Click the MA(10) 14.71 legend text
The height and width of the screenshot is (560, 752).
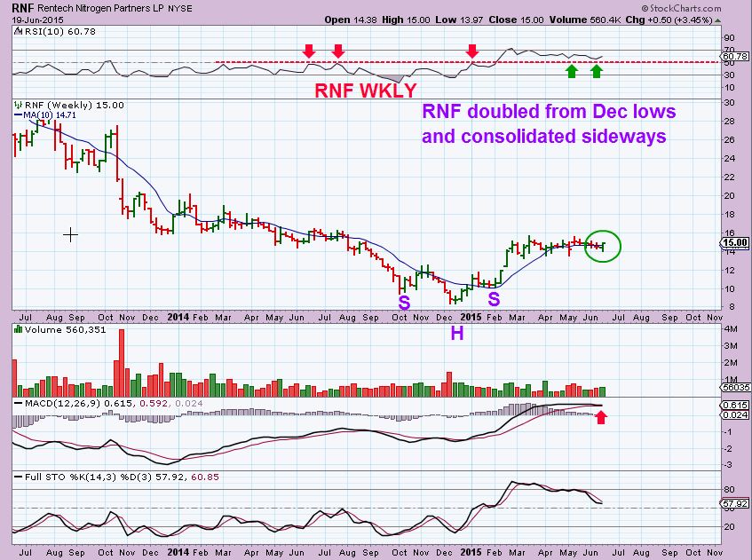click(50, 115)
